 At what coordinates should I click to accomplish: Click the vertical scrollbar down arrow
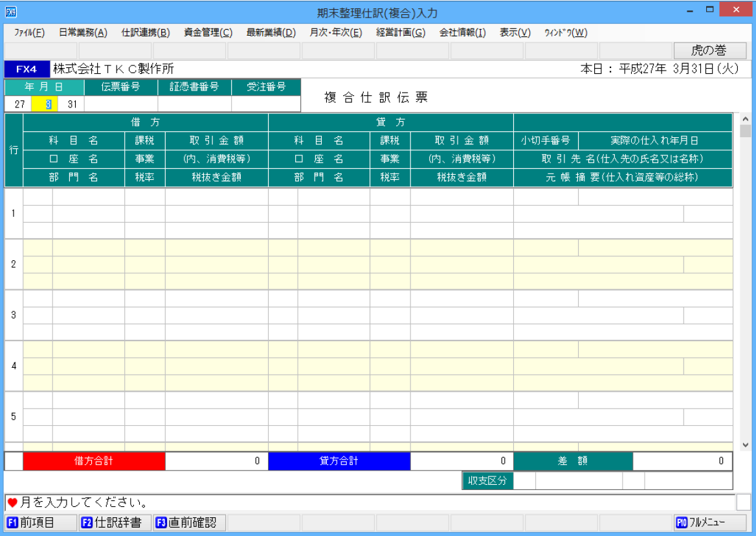point(744,444)
